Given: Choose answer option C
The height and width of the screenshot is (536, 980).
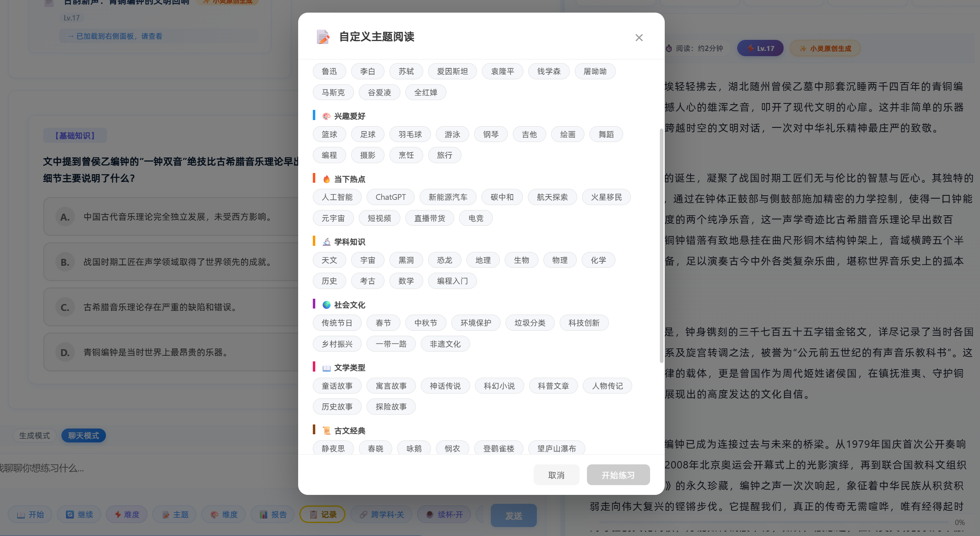Looking at the screenshot, I should click(171, 307).
